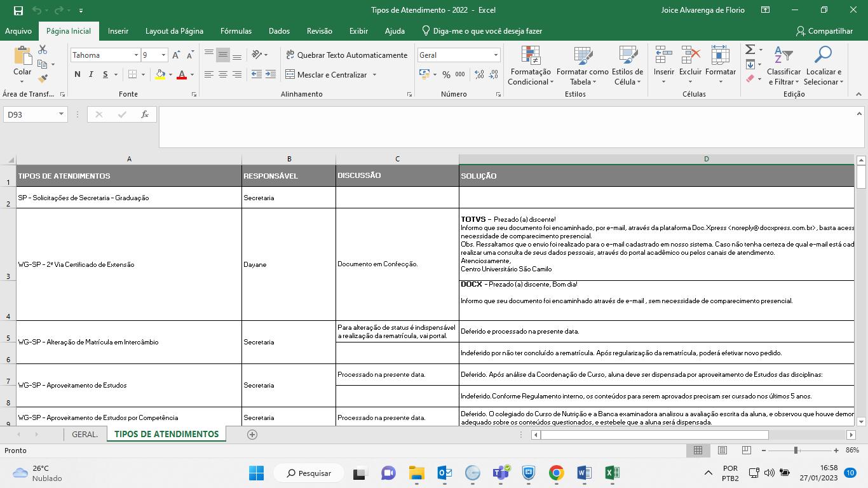Image resolution: width=868 pixels, height=488 pixels.
Task: Apply thousands separator number style
Action: click(460, 74)
